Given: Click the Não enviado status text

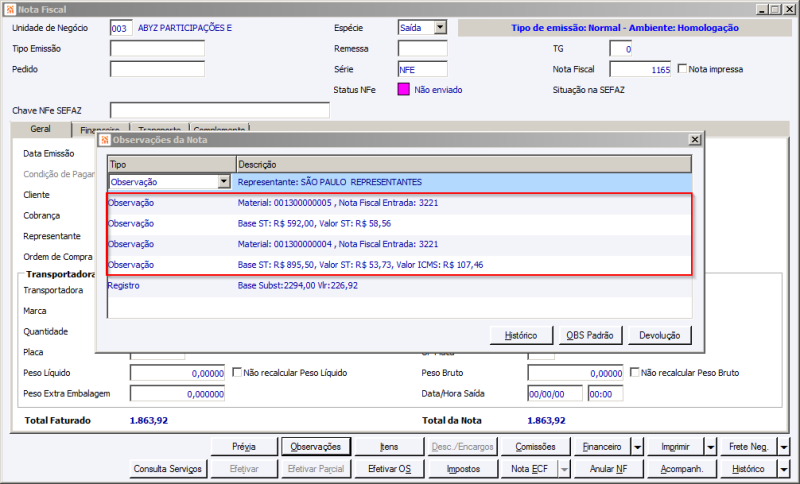Looking at the screenshot, I should 438,90.
